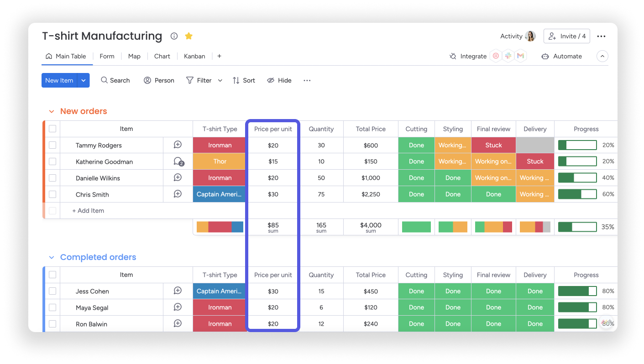Switch to Main Table view

[x=66, y=56]
